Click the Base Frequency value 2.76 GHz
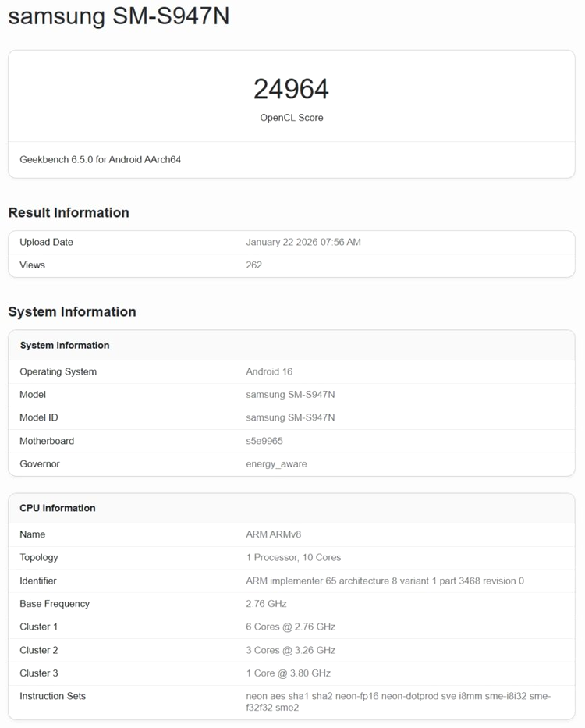The height and width of the screenshot is (728, 585). [x=266, y=604]
